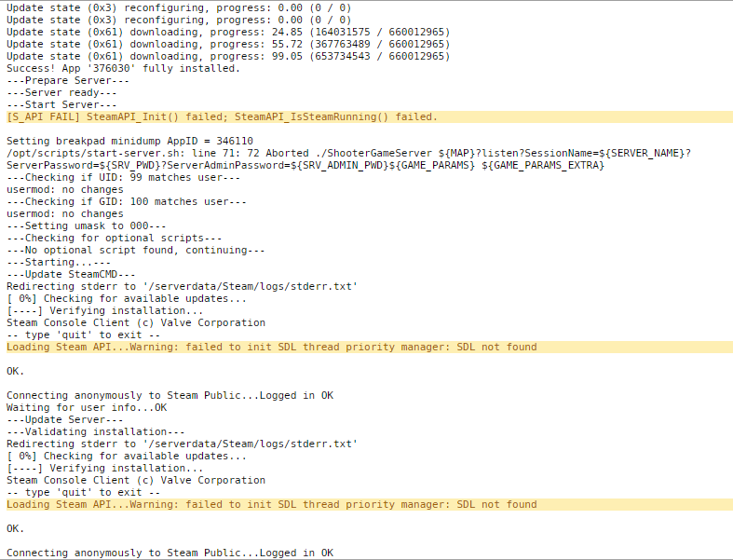This screenshot has height=560, width=733.
Task: Click the 'Success! App 376030 fully installed' line
Action: pyautogui.click(x=123, y=68)
